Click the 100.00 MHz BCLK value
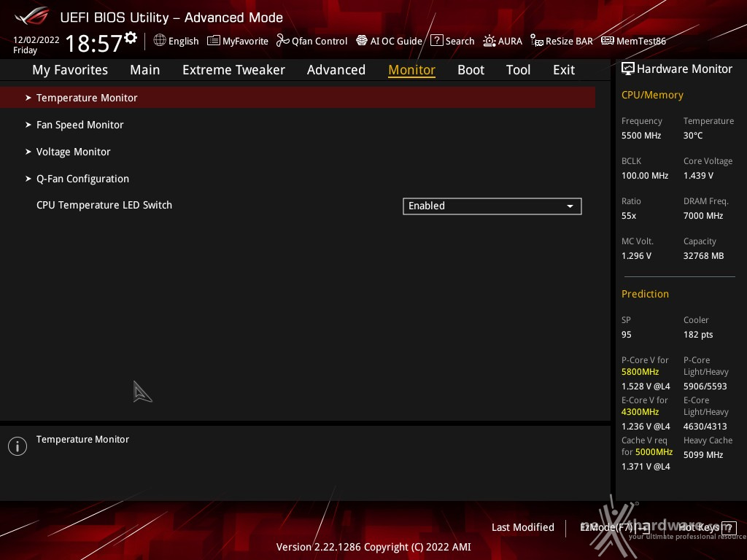The width and height of the screenshot is (747, 560). (x=645, y=175)
